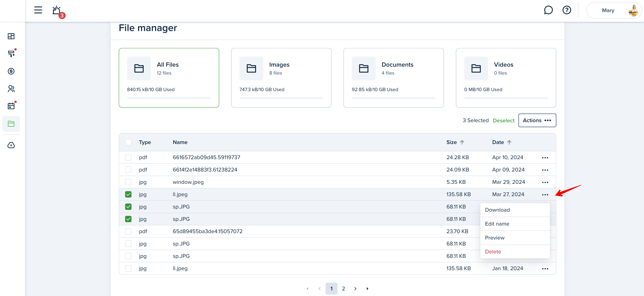The height and width of the screenshot is (296, 644).
Task: Select the Videos folder card
Action: click(x=506, y=78)
